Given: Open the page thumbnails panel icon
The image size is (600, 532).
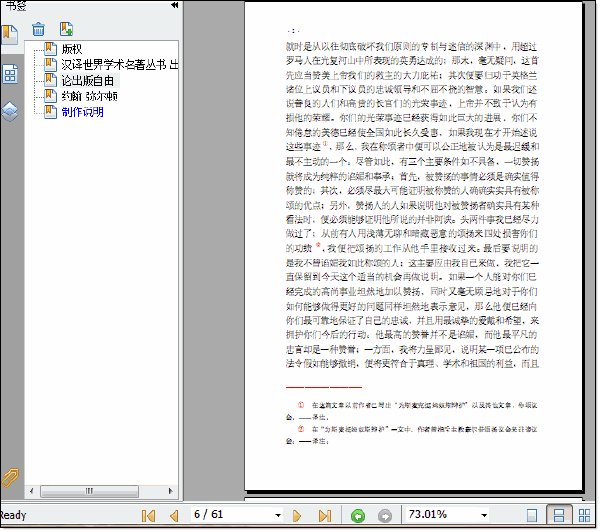Looking at the screenshot, I should tap(10, 74).
